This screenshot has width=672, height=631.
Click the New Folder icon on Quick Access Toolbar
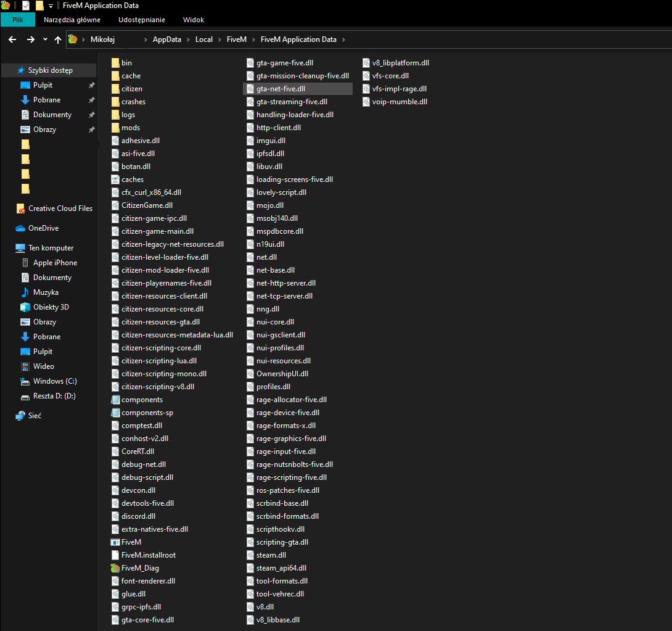tap(39, 6)
